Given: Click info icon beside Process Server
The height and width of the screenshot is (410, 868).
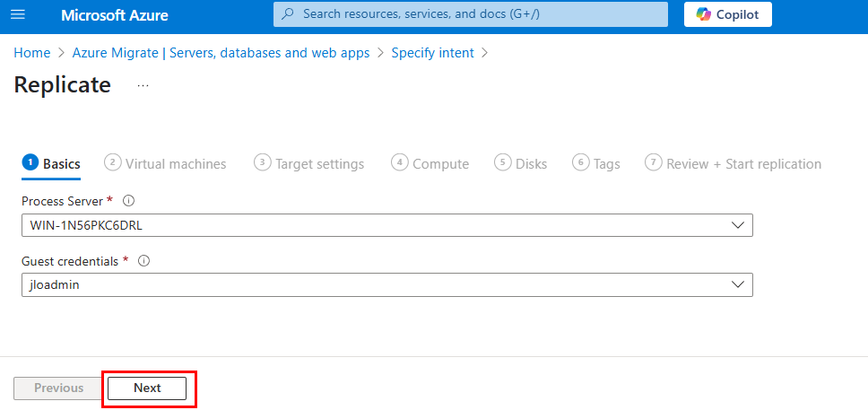Looking at the screenshot, I should pyautogui.click(x=128, y=201).
